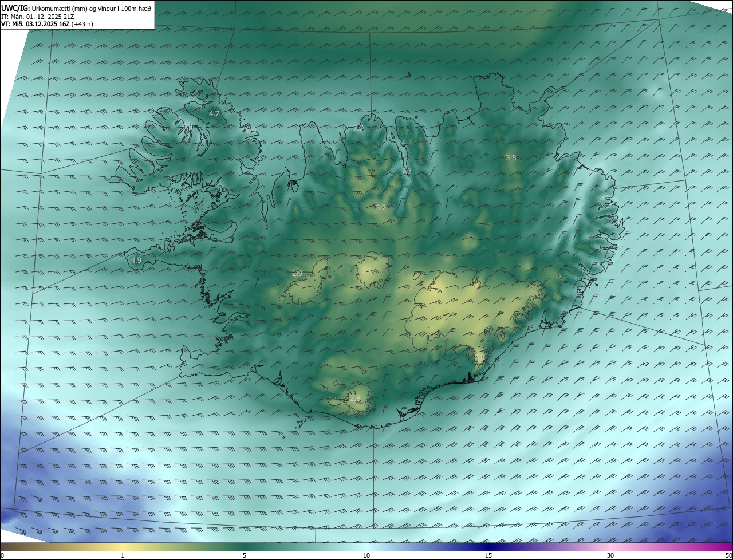Screen dimensions: 733x560
Task: Click the colour scale tick label 0
Action: tap(2, 555)
